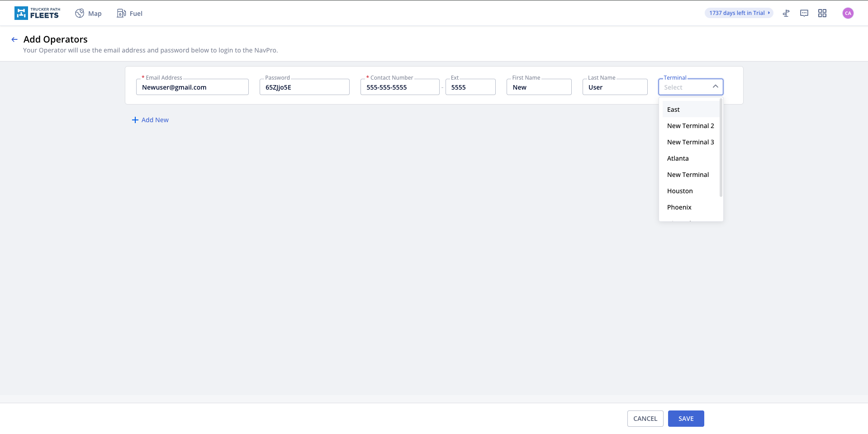Select East from the terminal list
The height and width of the screenshot is (434, 868).
coord(673,110)
